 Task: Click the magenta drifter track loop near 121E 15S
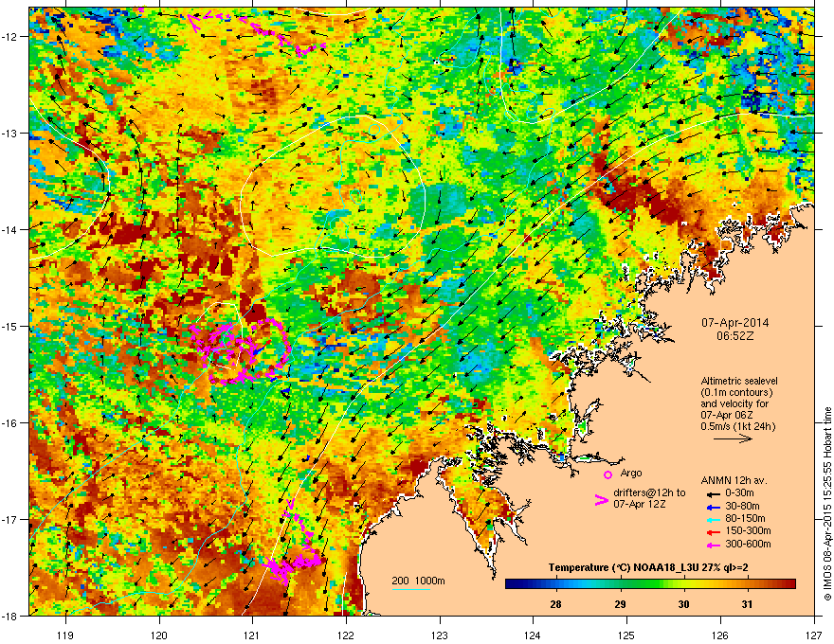242,350
